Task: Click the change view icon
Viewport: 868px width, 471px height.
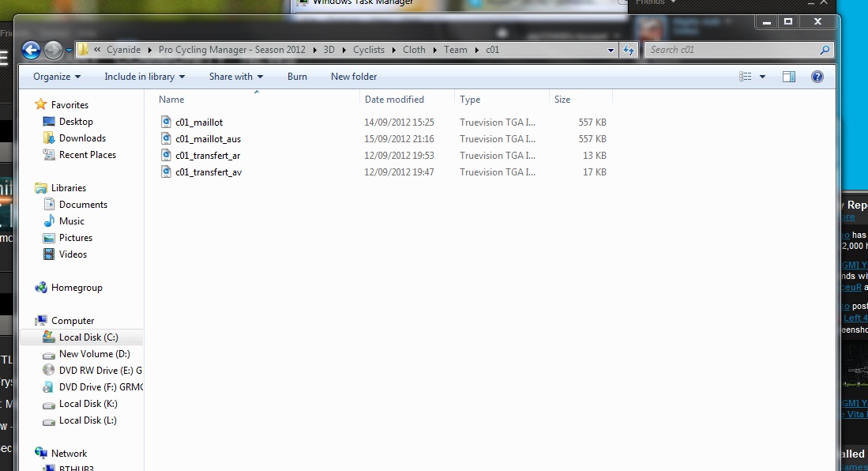Action: [x=745, y=77]
